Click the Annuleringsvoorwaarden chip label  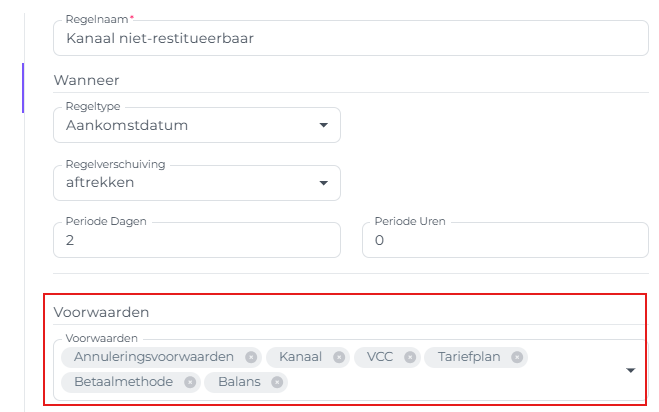(x=153, y=357)
